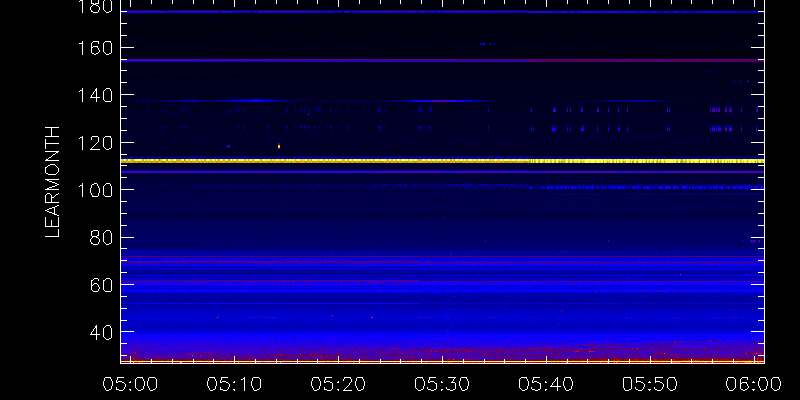This screenshot has width=800, height=400.
Task: Click the 05:10 time axis label
Action: point(233,384)
